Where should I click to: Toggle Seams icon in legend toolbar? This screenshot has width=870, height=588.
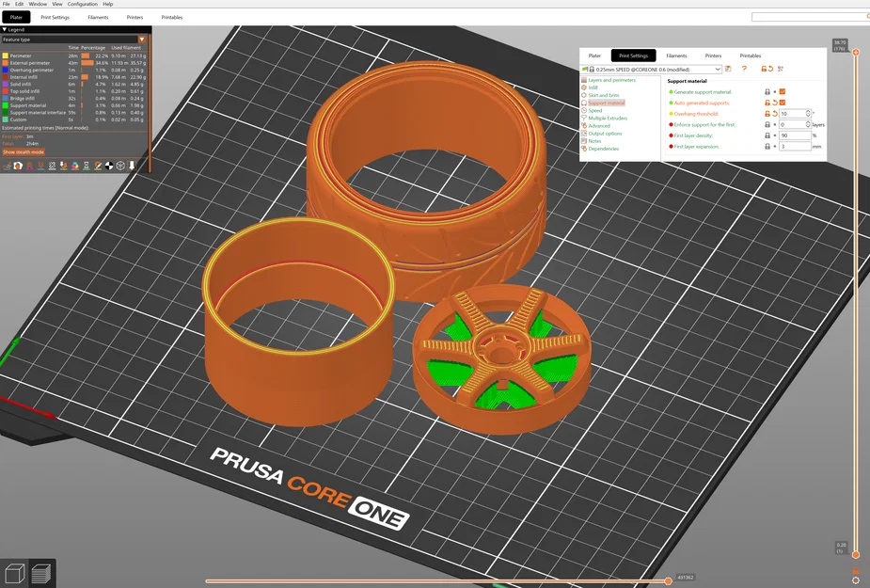point(52,166)
